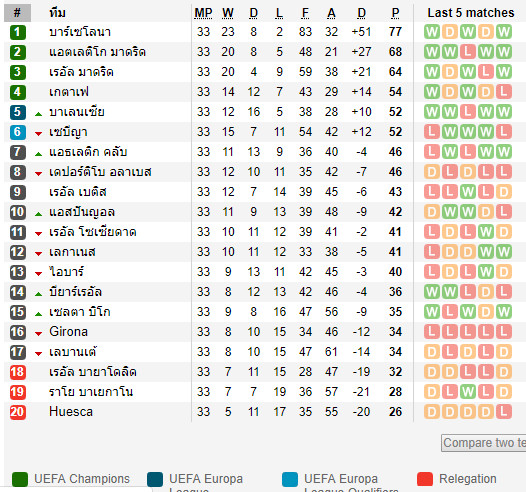The height and width of the screenshot is (492, 526).
Task: Click the first W result in row 1
Action: click(432, 32)
